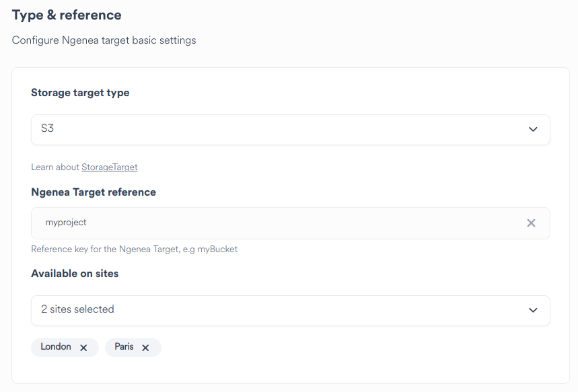578x392 pixels.
Task: Remove London by clicking its X icon
Action: [83, 348]
